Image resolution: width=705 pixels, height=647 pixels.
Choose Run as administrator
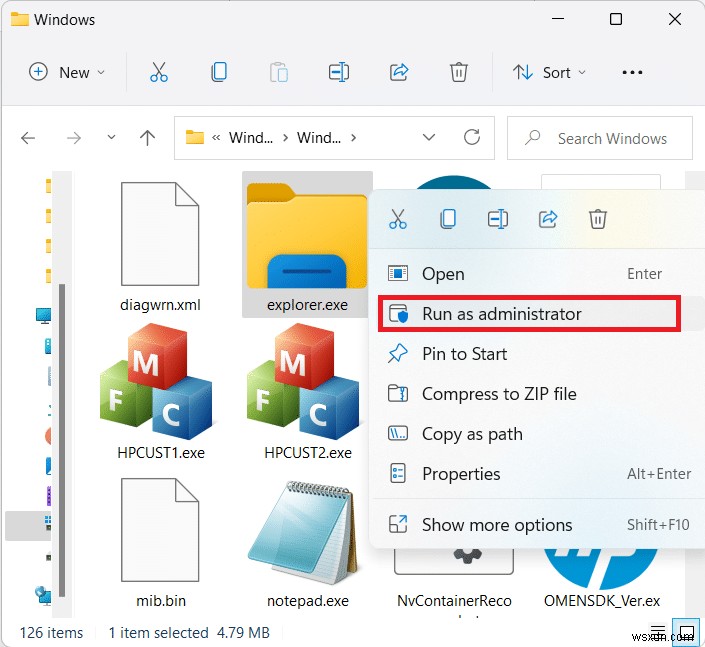(x=537, y=314)
